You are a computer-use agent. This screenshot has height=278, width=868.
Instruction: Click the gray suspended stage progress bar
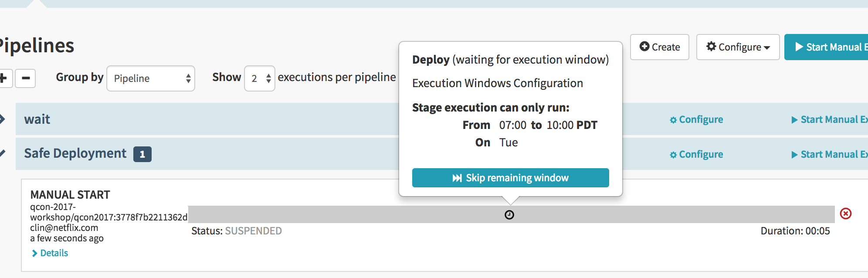click(512, 214)
